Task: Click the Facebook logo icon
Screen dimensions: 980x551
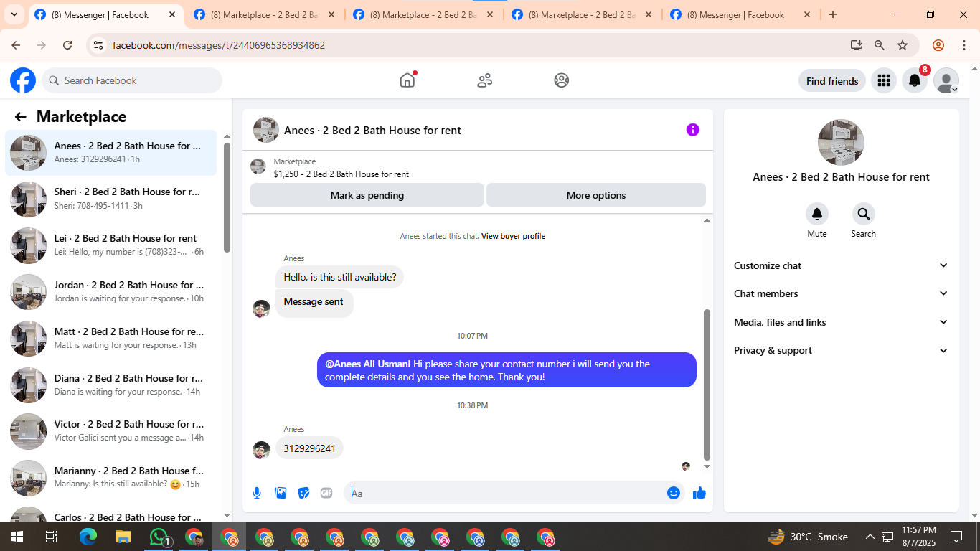Action: (x=23, y=80)
